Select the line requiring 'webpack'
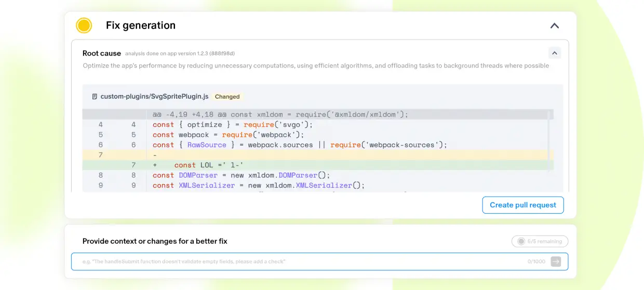The height and width of the screenshot is (290, 644). coord(318,135)
